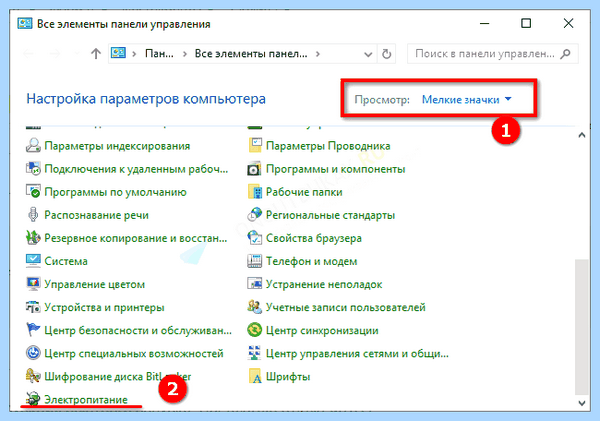Click the Управление цветом icon
The height and width of the screenshot is (421, 600).
(33, 284)
